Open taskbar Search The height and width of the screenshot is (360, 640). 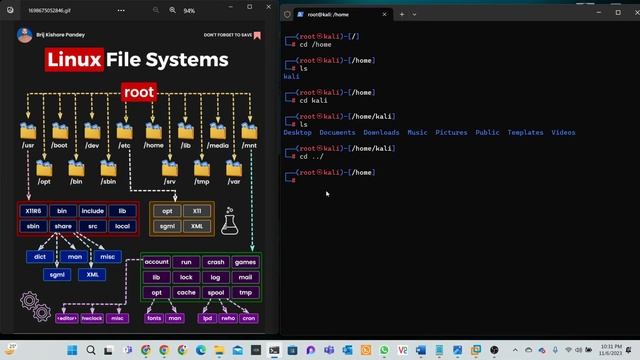(x=91, y=350)
